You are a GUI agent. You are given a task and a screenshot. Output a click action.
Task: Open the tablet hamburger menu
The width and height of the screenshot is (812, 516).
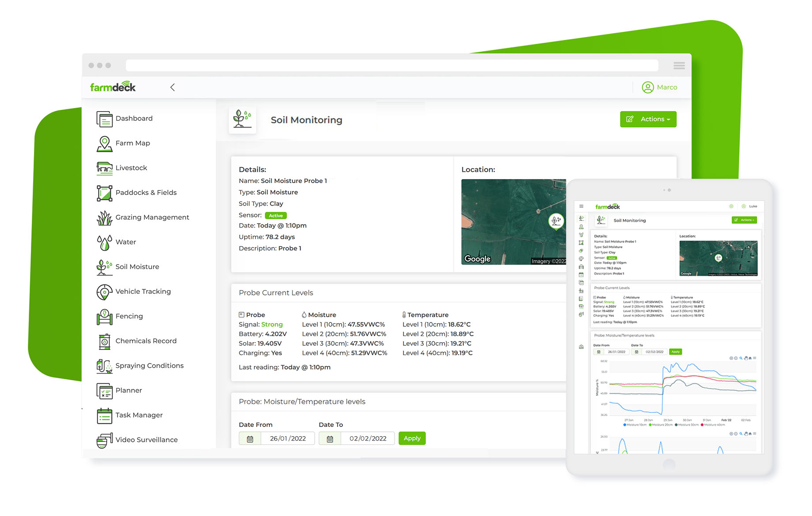coord(581,206)
